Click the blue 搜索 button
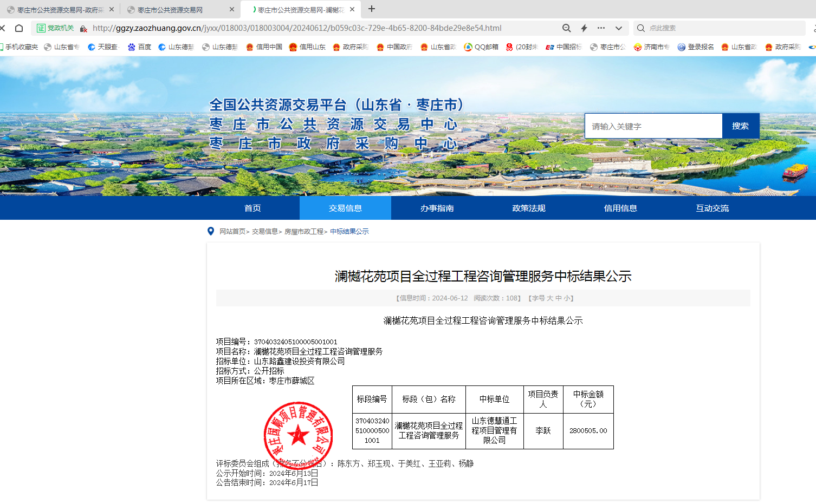The image size is (816, 504). click(x=740, y=126)
